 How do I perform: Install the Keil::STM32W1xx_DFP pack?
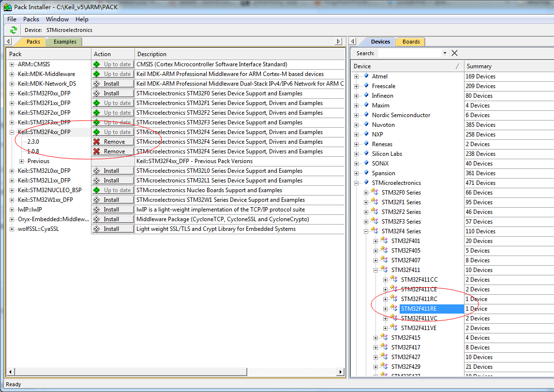point(113,200)
